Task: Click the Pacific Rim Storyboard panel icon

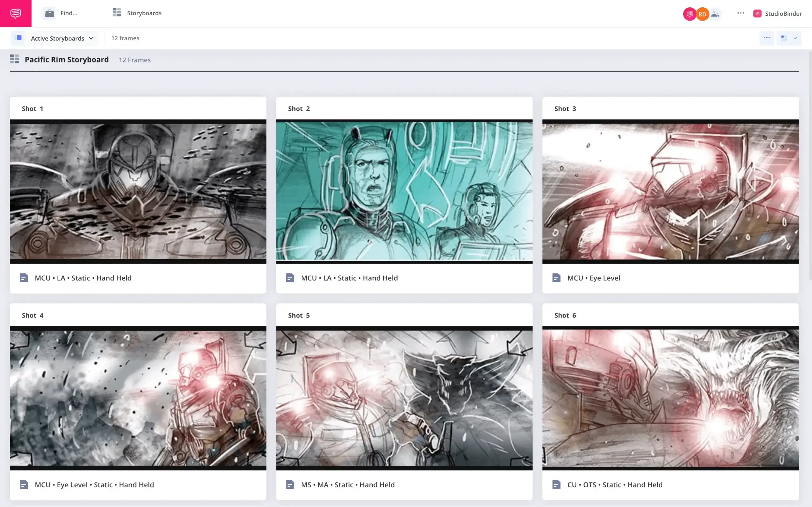Action: tap(14, 60)
